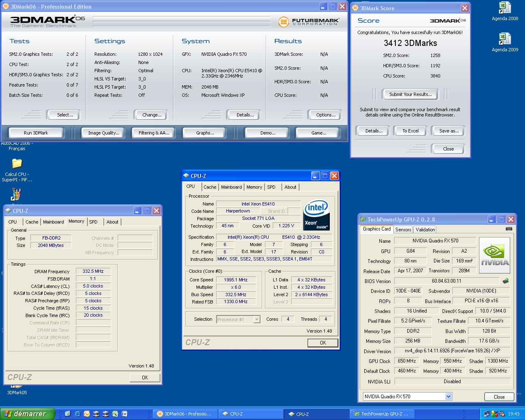Open the Agenda 2008 Excel desktop icon
Viewport: 525px width, 420px height.
pos(504,11)
